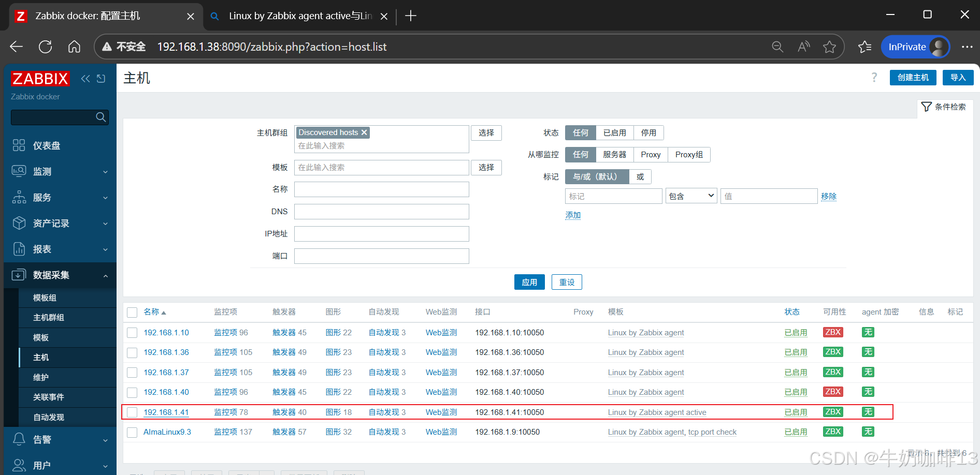
Task: Collapse the Zabbix sidebar with double-chevron icon
Action: 85,79
